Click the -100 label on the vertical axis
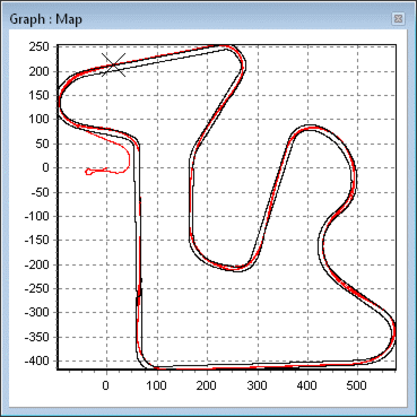Screen dimensions: 417x417 (37, 216)
